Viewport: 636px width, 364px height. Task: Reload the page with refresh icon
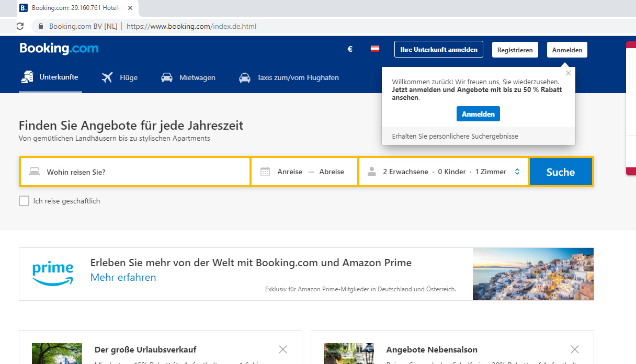click(x=20, y=26)
